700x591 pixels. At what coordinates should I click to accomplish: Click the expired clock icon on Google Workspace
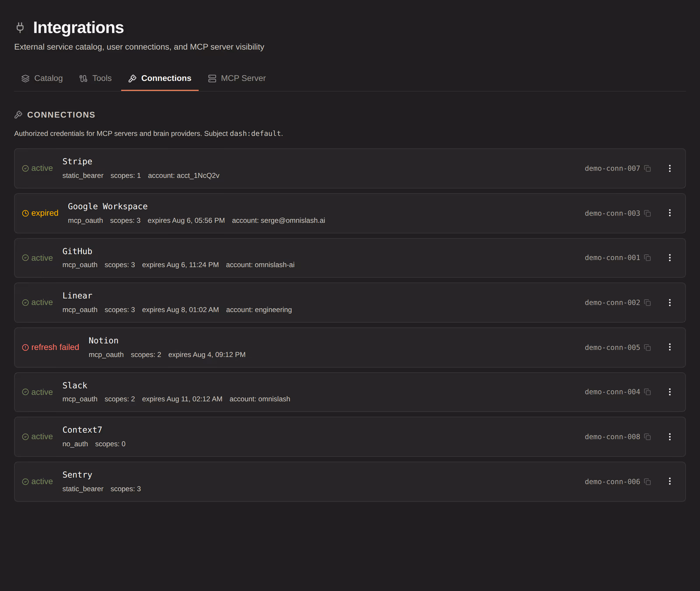[25, 213]
